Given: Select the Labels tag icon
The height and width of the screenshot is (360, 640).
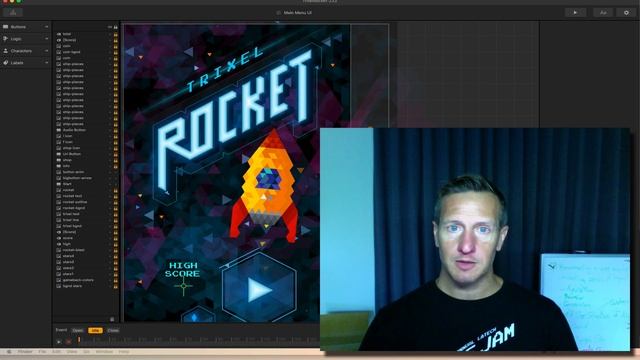Looking at the screenshot, I should [6, 63].
